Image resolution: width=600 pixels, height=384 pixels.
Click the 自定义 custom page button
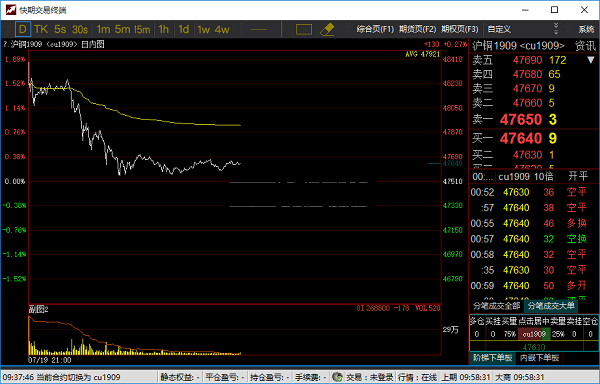(499, 29)
